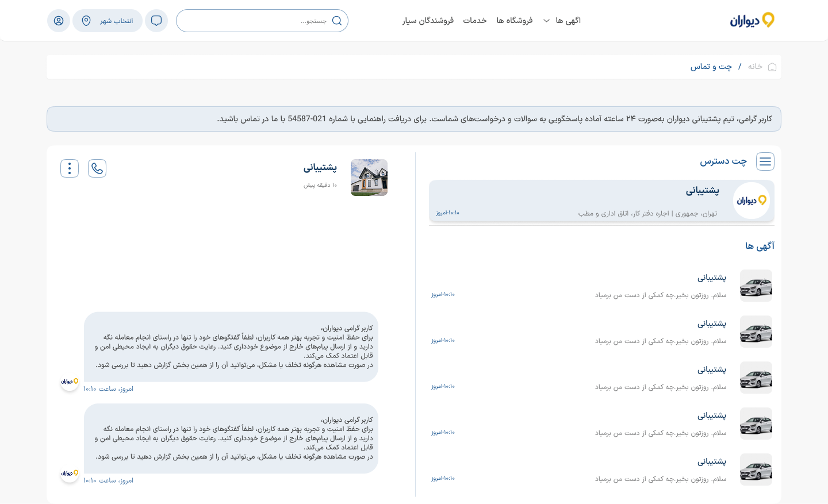Image resolution: width=828 pixels, height=504 pixels.
Task: Click the second message timestamp امروز، ساعت
Action: pos(108,480)
